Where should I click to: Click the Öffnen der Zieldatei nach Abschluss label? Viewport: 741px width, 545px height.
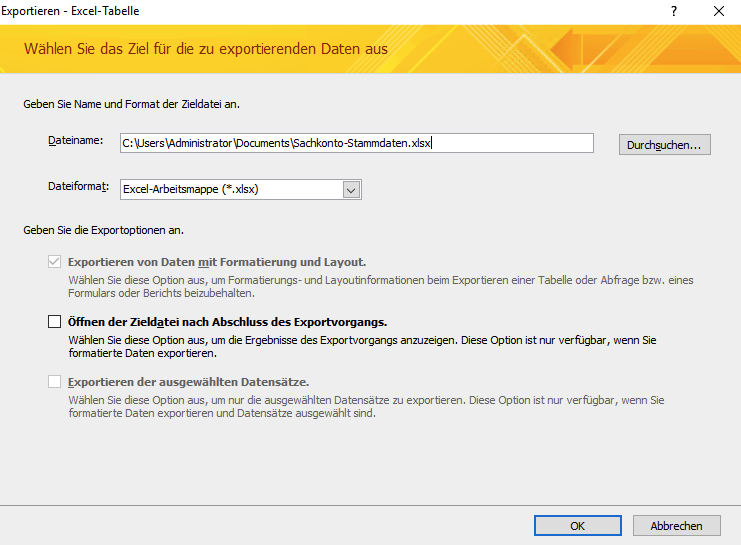[227, 322]
